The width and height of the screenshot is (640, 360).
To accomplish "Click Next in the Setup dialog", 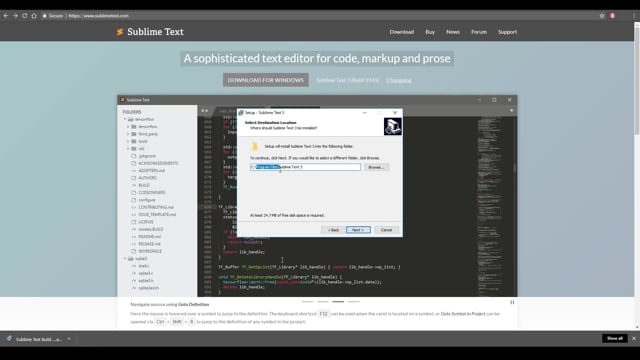I will coord(358,230).
